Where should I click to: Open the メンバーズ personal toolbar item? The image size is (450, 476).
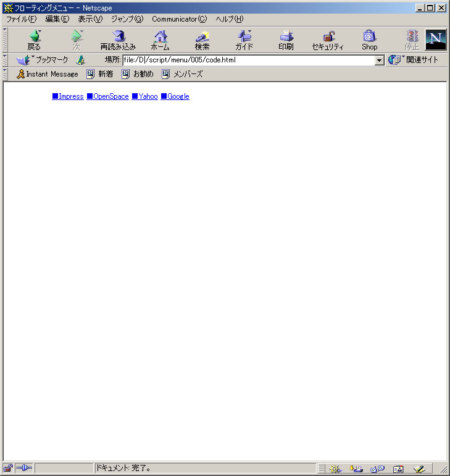coord(182,74)
